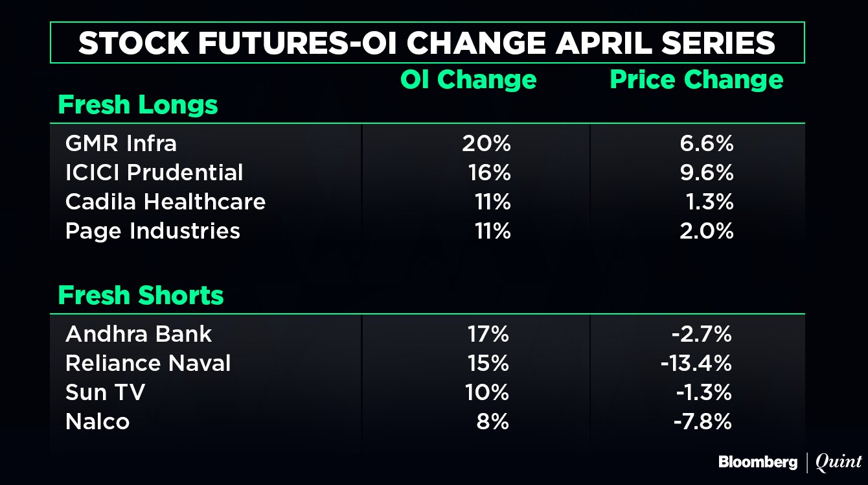Select Reliance Naval's -13.4% price change

tap(696, 363)
